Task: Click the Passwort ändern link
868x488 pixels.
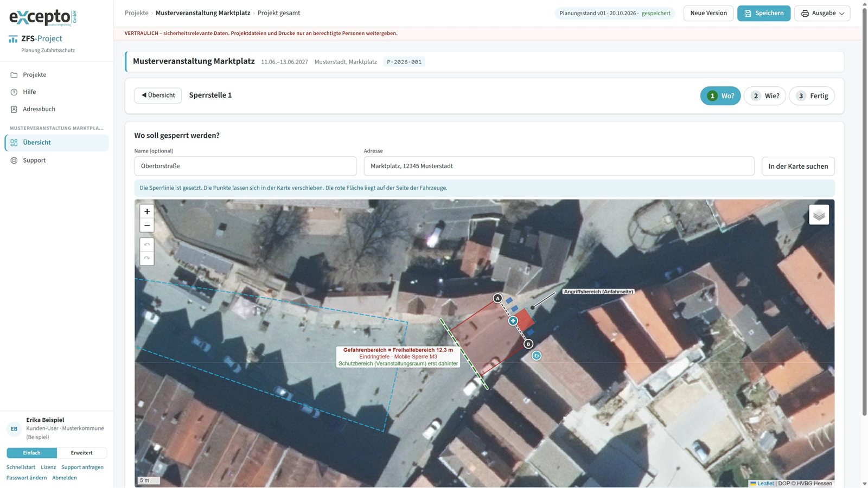Action: coord(27,478)
